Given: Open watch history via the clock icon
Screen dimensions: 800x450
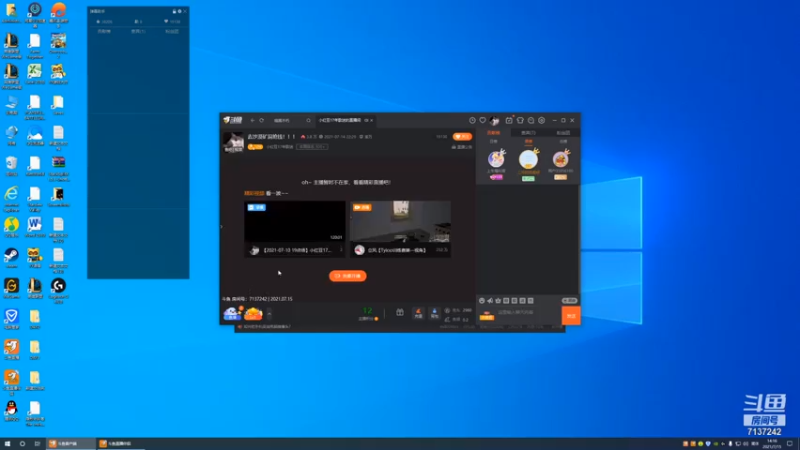Looking at the screenshot, I should [x=472, y=120].
